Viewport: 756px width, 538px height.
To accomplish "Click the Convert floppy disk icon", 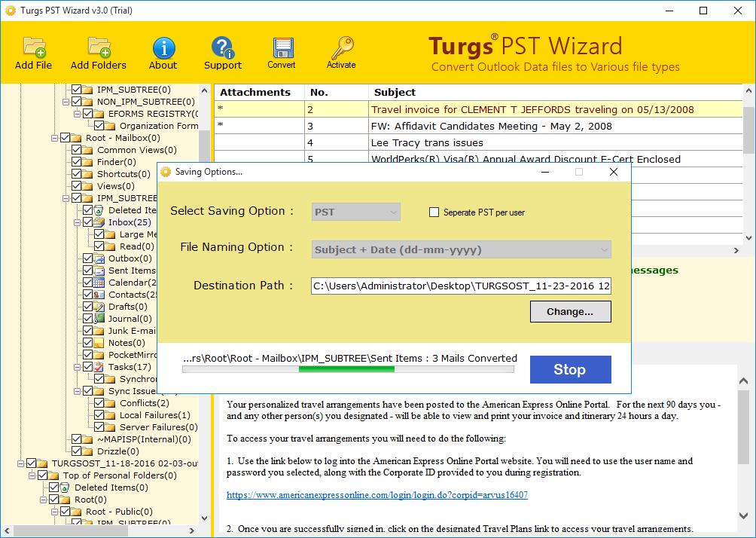I will [x=282, y=47].
